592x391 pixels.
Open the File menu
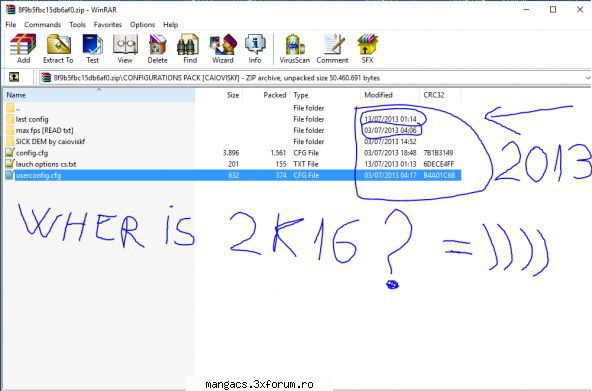tap(11, 25)
